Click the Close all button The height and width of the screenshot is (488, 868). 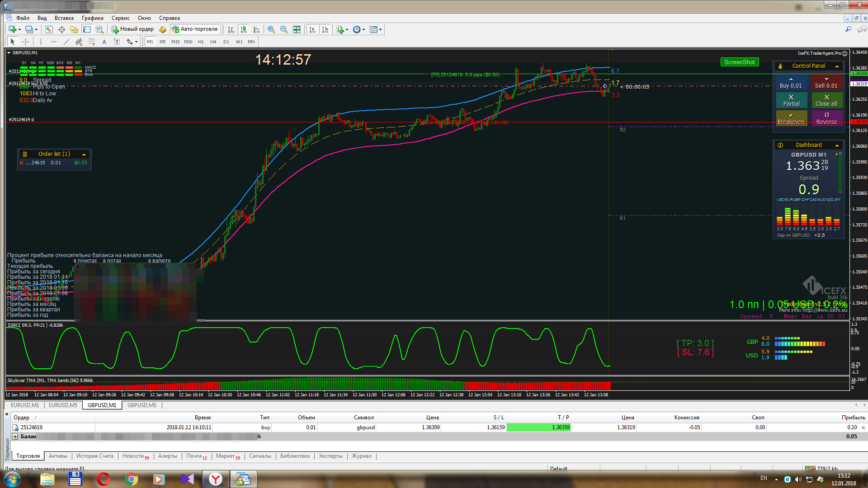click(826, 100)
